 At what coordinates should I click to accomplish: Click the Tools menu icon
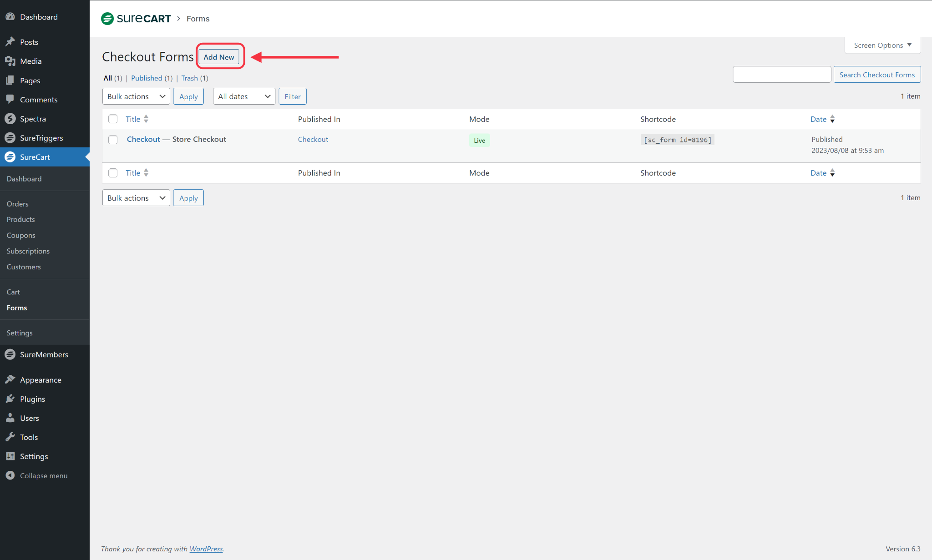point(10,437)
